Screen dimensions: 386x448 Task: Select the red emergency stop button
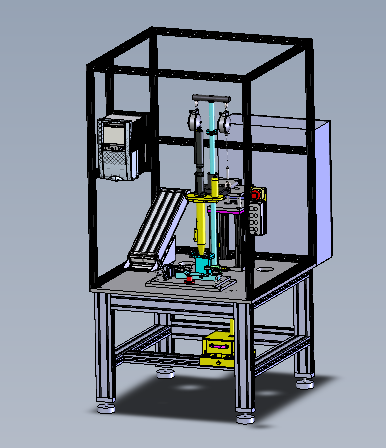256,194
